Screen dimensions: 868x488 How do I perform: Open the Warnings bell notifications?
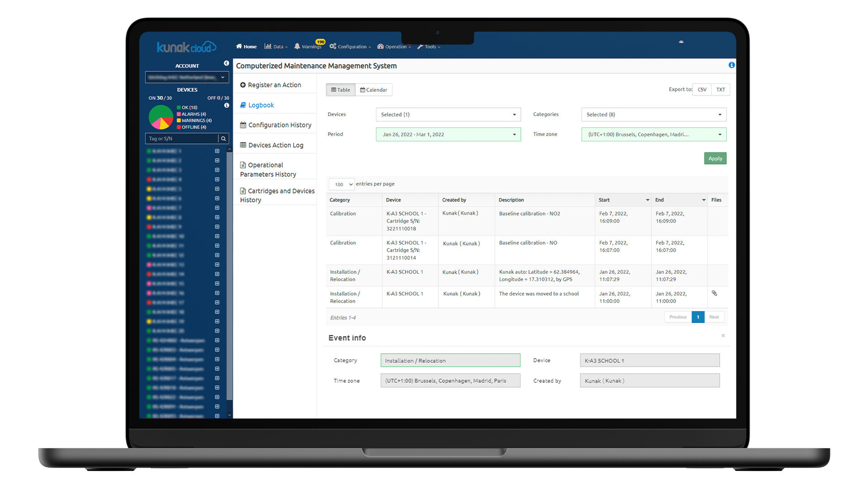[x=308, y=47]
